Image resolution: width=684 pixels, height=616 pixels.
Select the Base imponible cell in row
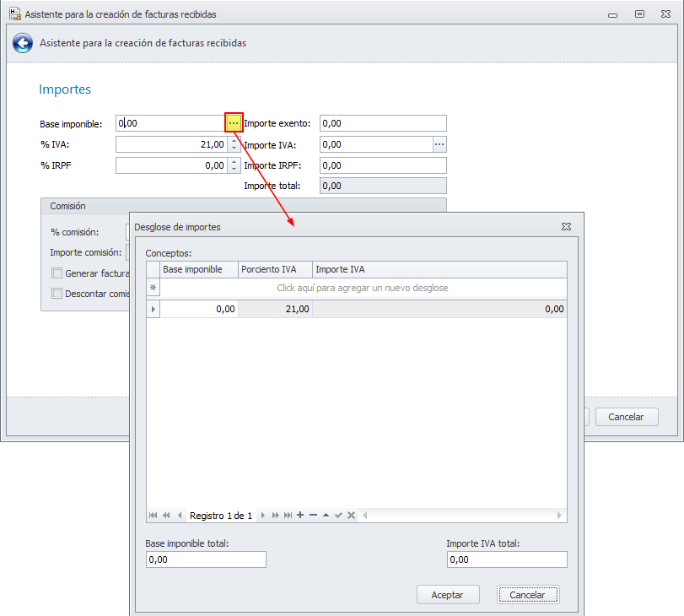[199, 309]
